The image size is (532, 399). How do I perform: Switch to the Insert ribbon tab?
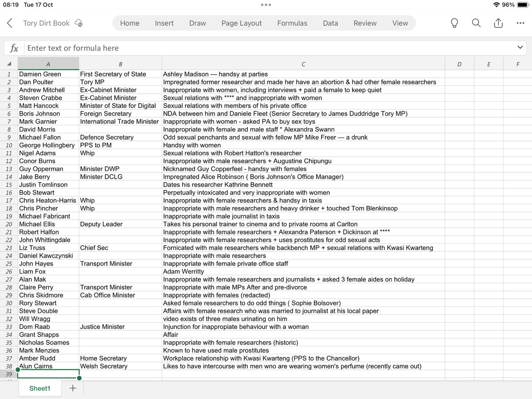(164, 23)
